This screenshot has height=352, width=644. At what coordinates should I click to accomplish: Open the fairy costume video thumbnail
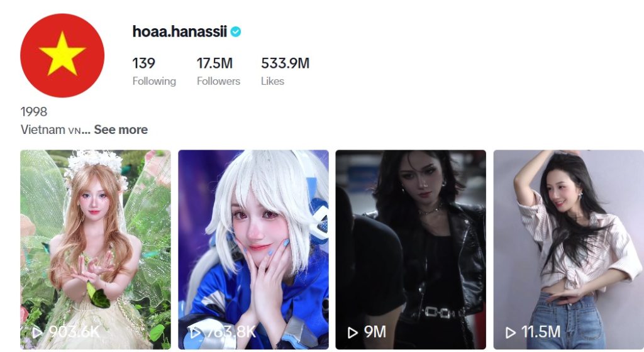(x=96, y=250)
